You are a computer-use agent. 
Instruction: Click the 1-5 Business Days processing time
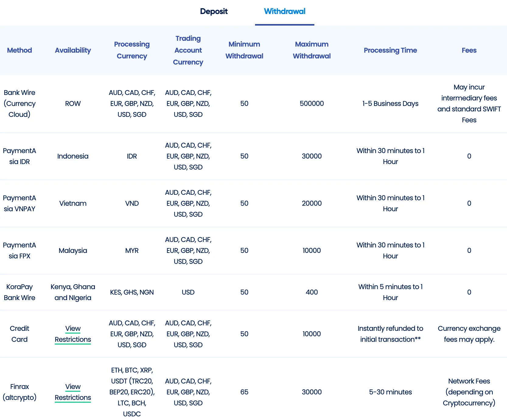click(390, 103)
